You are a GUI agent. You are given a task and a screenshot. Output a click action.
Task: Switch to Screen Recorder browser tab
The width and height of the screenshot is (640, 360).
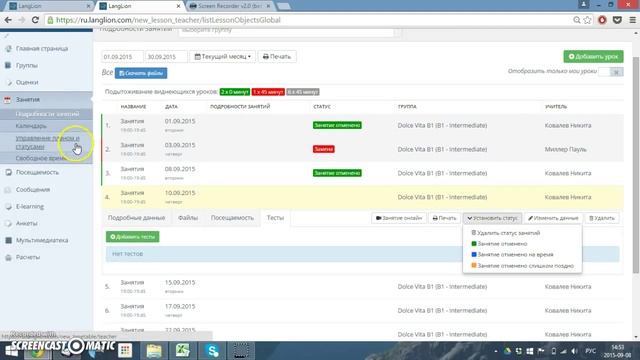tap(230, 6)
